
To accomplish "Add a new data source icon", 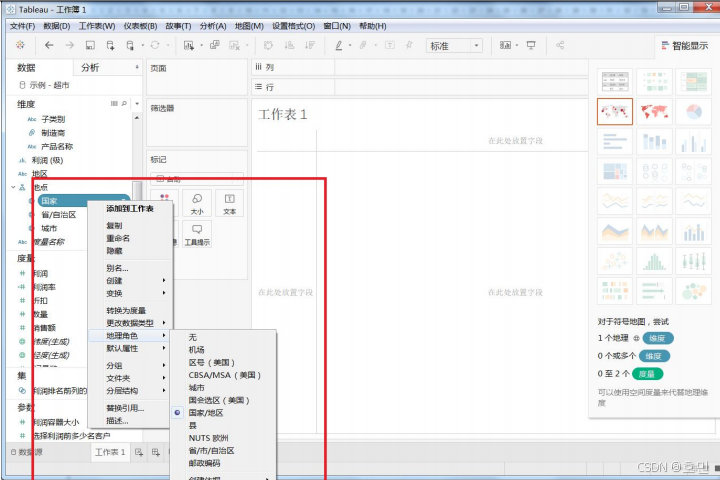I will [x=110, y=45].
